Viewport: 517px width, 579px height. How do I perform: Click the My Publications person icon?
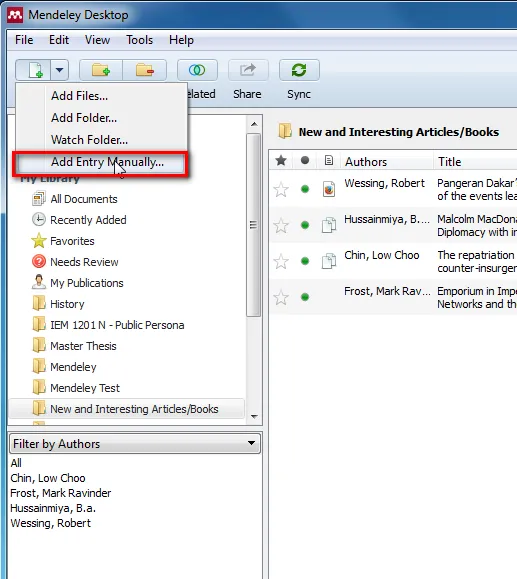point(39,282)
